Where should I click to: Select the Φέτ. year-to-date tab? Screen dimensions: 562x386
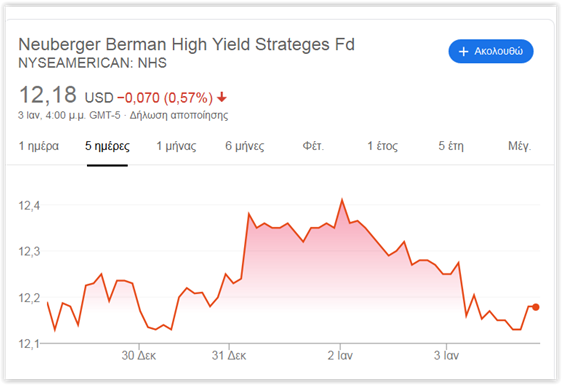coord(313,146)
